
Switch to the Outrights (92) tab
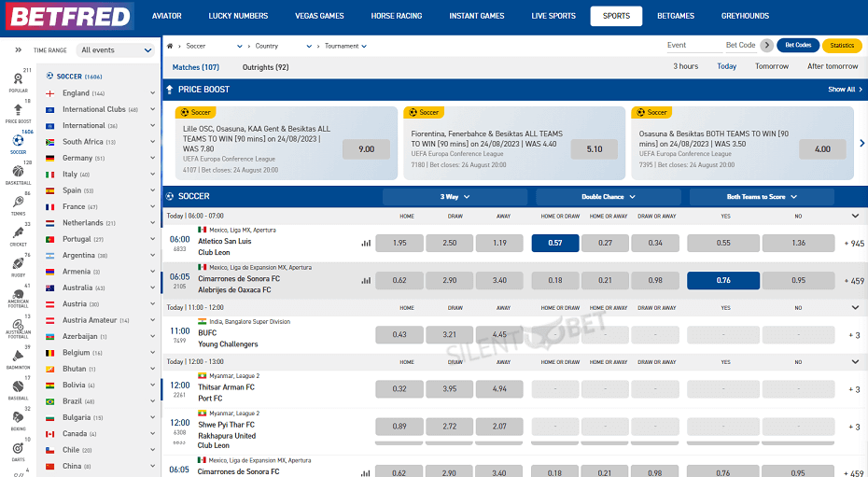click(266, 67)
